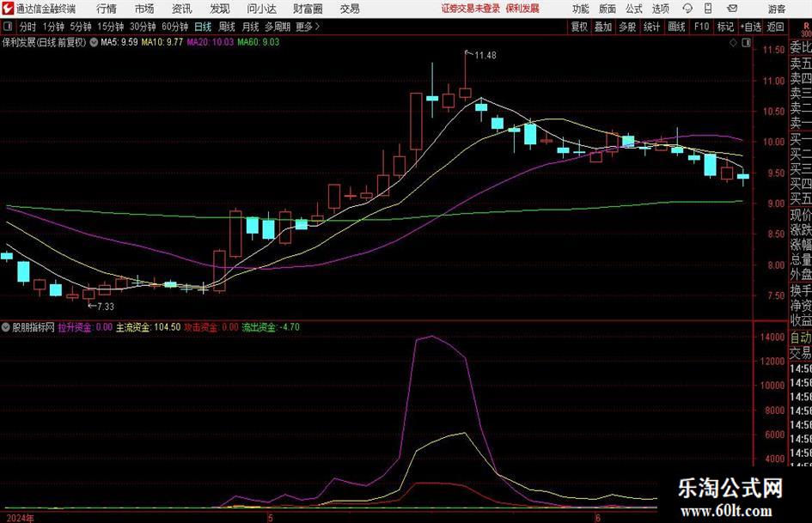Click the 通达信 red app logo

[x=8, y=9]
